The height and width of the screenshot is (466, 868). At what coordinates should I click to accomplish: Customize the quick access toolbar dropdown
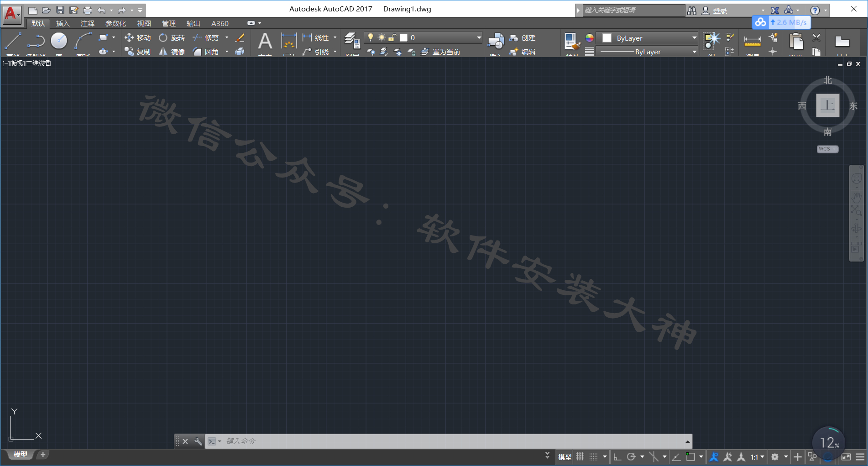click(x=140, y=10)
